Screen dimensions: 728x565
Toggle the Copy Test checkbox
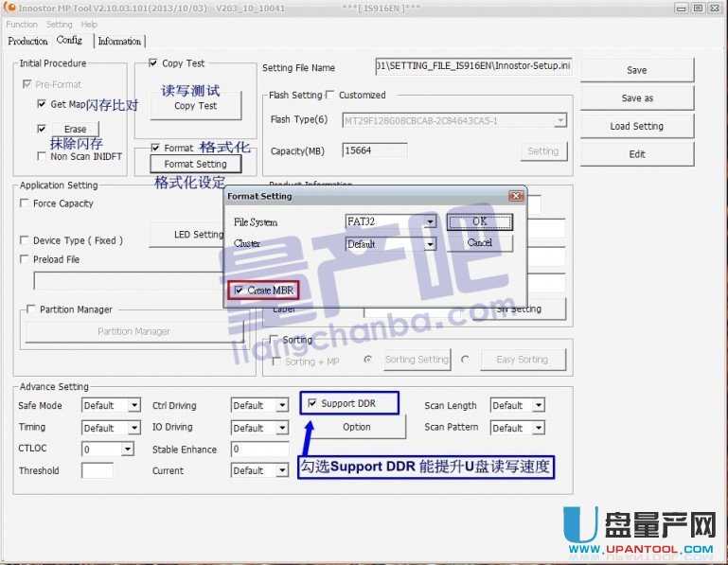coord(153,63)
